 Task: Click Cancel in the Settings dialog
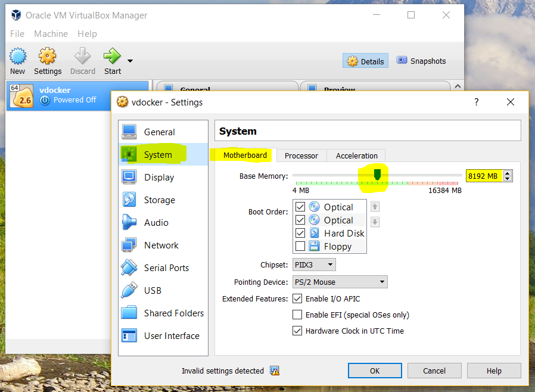(x=434, y=371)
